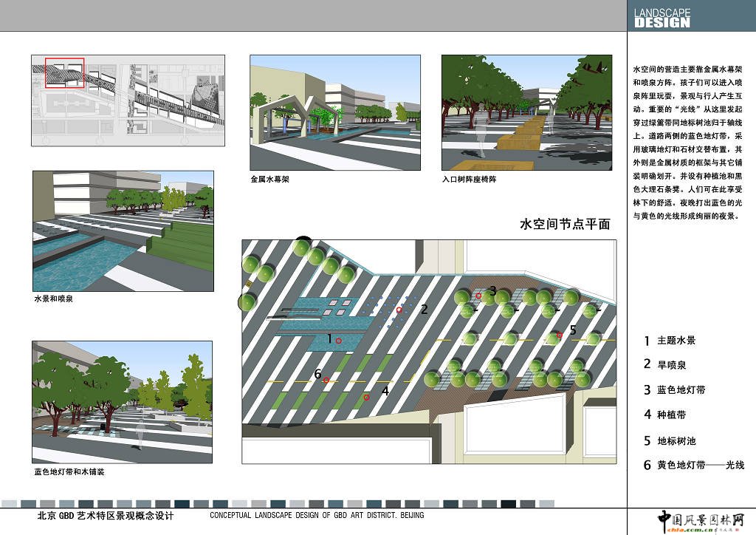Click legend entry 1 主题水景
Screen dimensions: 756x535
click(x=669, y=341)
